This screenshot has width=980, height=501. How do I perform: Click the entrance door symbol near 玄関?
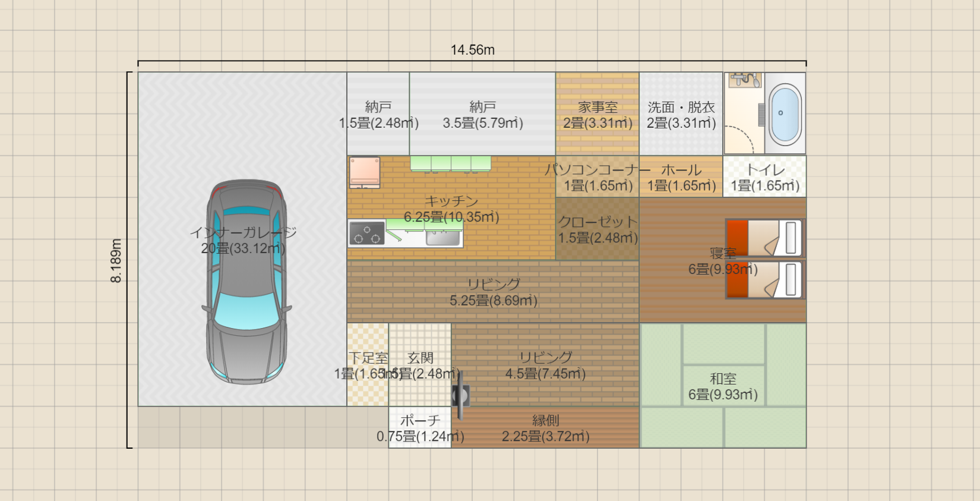(x=460, y=395)
